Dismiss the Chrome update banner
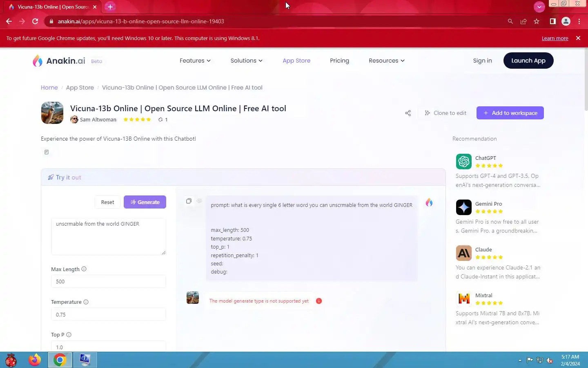This screenshot has width=588, height=368. pos(578,38)
